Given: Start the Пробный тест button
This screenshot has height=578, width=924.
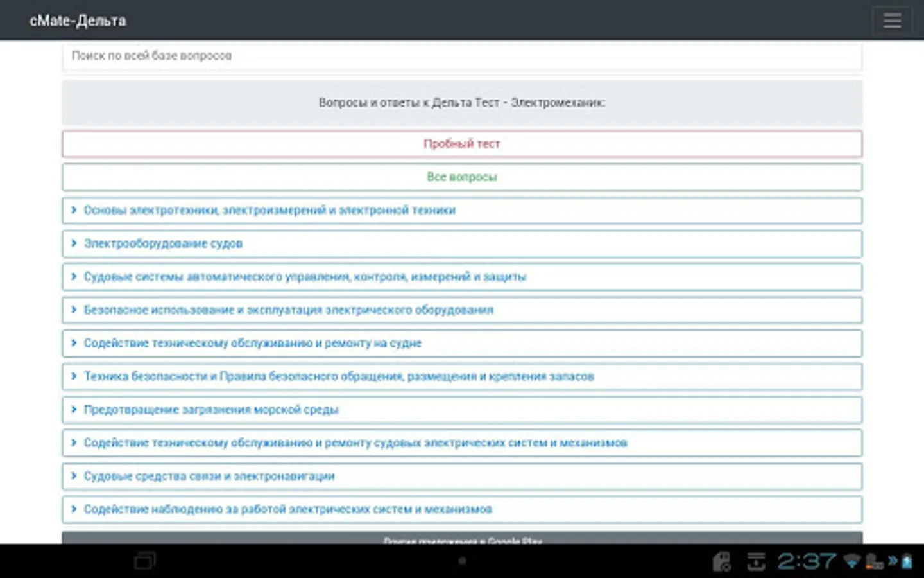Looking at the screenshot, I should (x=462, y=144).
